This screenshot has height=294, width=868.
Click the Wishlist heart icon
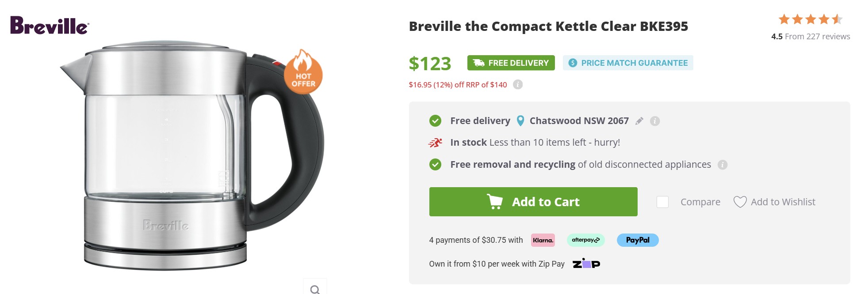coord(740,202)
